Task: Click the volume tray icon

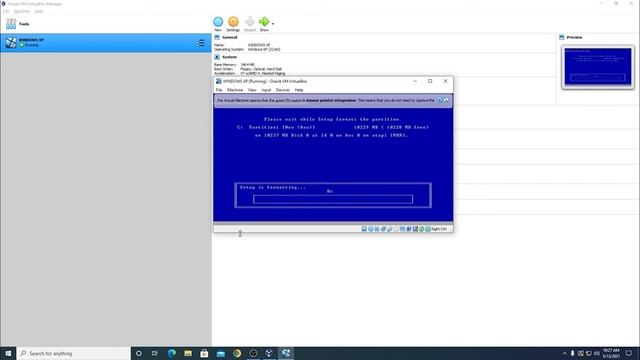Action: tap(596, 353)
